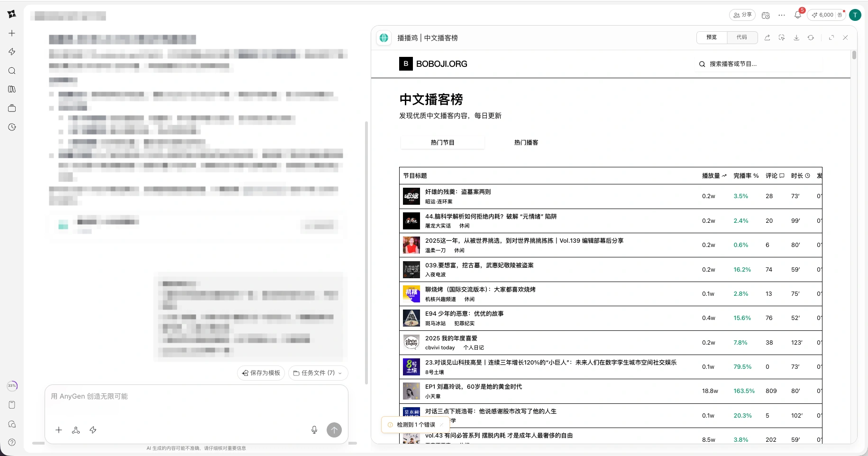Screen dimensions: 868x456
Task: Click the 分享 share button
Action: tap(742, 15)
